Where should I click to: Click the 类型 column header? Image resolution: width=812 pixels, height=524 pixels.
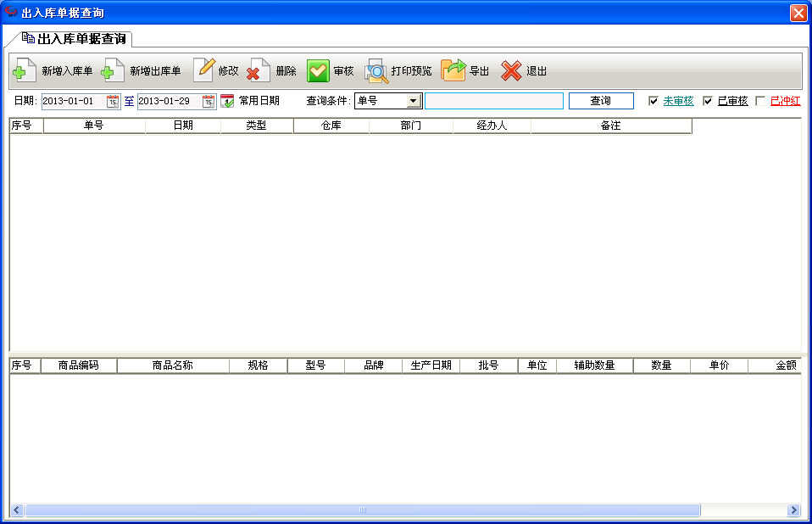pos(256,125)
